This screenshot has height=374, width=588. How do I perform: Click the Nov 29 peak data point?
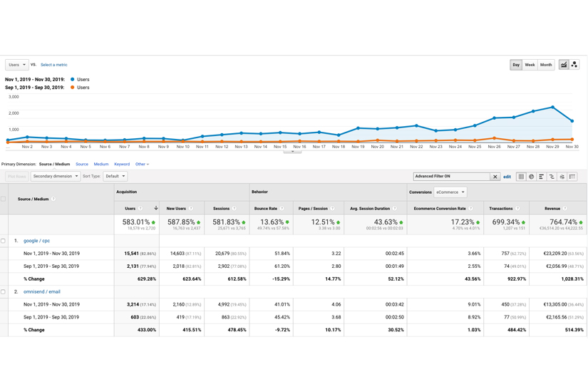(x=552, y=108)
